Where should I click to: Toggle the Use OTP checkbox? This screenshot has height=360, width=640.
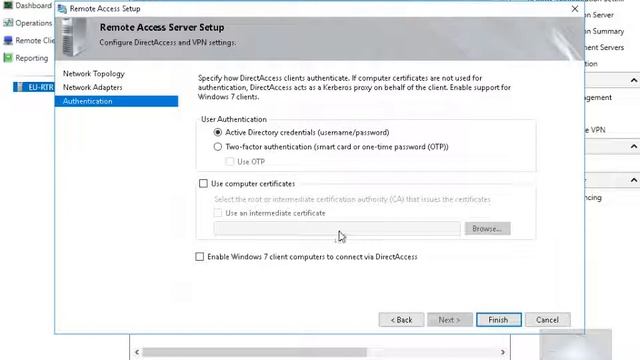(x=229, y=162)
